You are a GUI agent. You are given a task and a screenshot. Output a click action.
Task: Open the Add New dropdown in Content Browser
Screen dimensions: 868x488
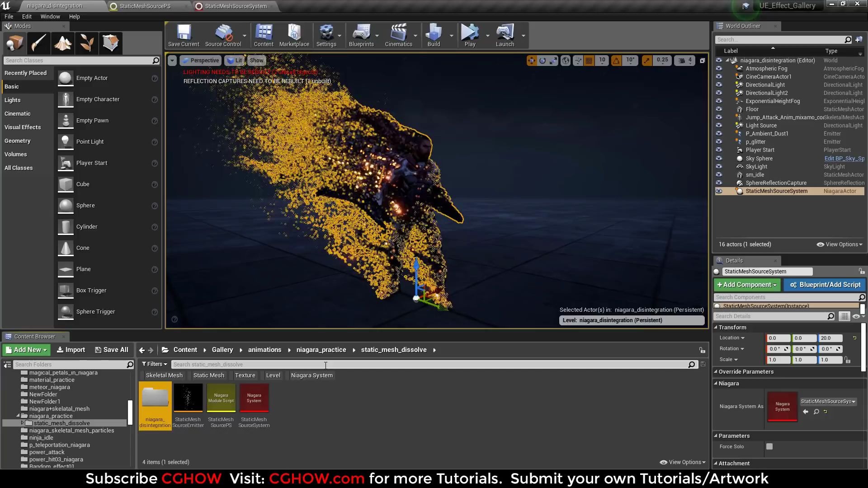[26, 349]
